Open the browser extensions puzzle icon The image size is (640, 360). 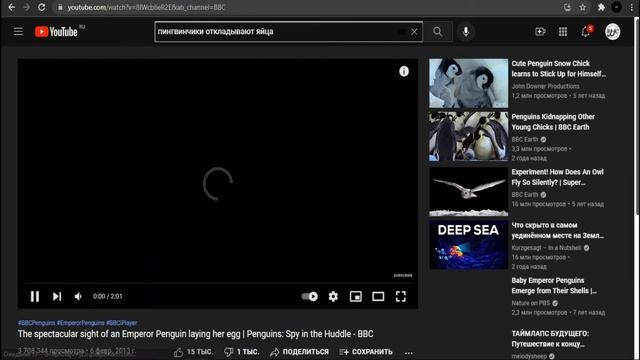coord(601,7)
